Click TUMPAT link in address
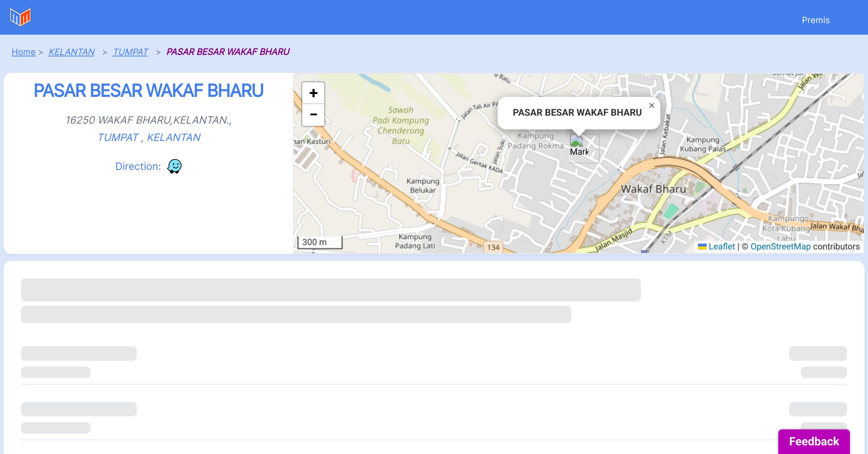 tap(118, 137)
